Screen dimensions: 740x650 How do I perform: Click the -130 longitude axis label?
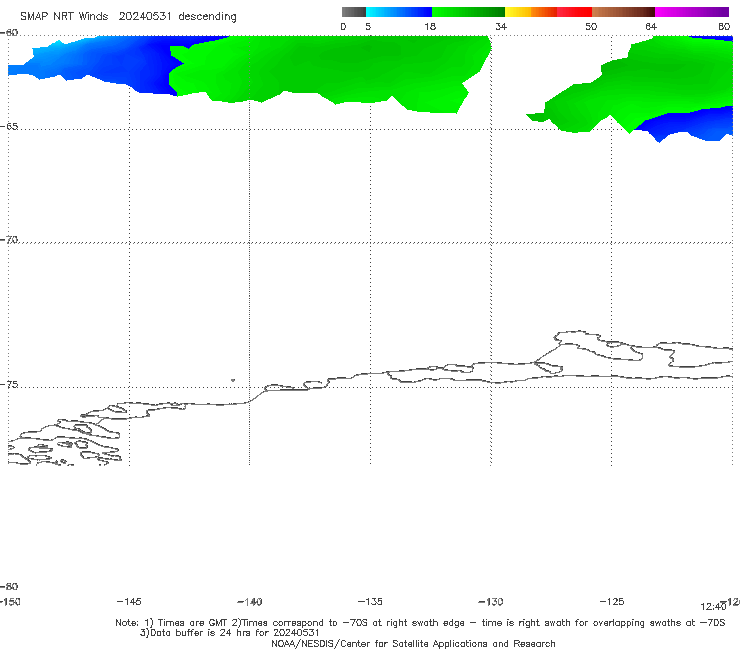491,601
